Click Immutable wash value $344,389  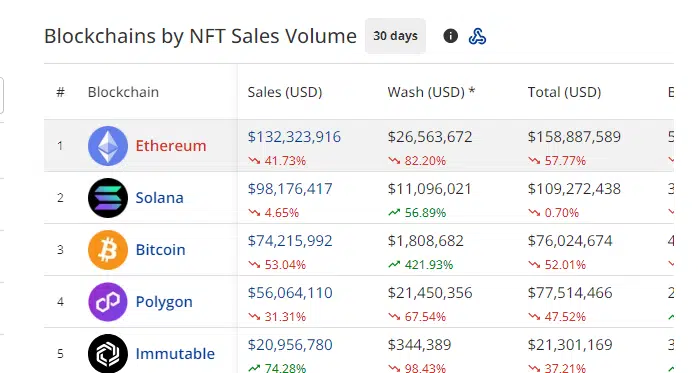(x=419, y=345)
